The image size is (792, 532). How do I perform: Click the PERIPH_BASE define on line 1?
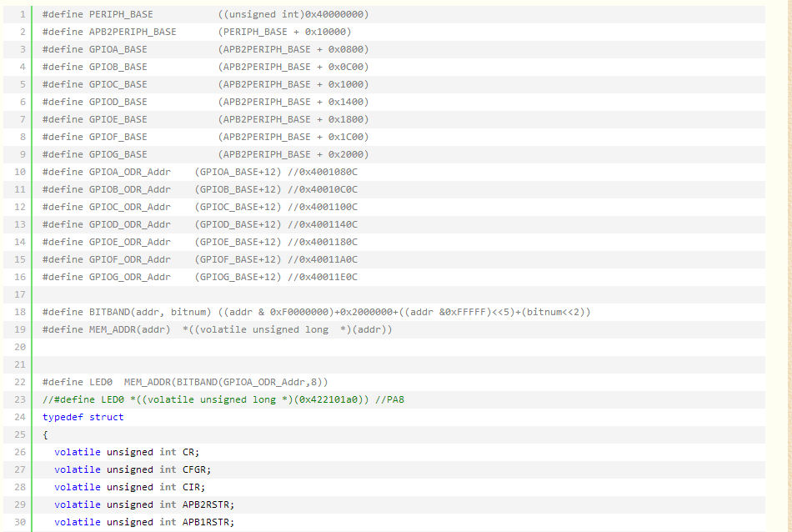[x=121, y=14]
